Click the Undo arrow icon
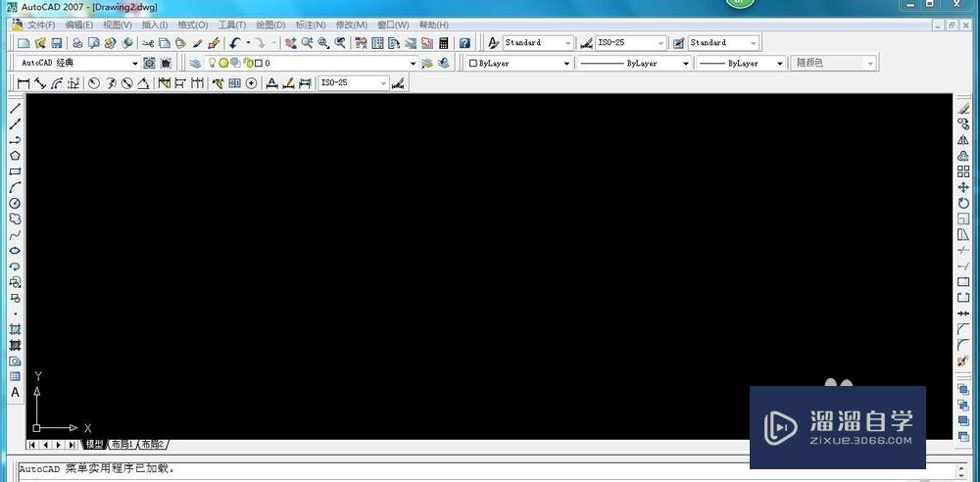980x482 pixels. (x=235, y=43)
